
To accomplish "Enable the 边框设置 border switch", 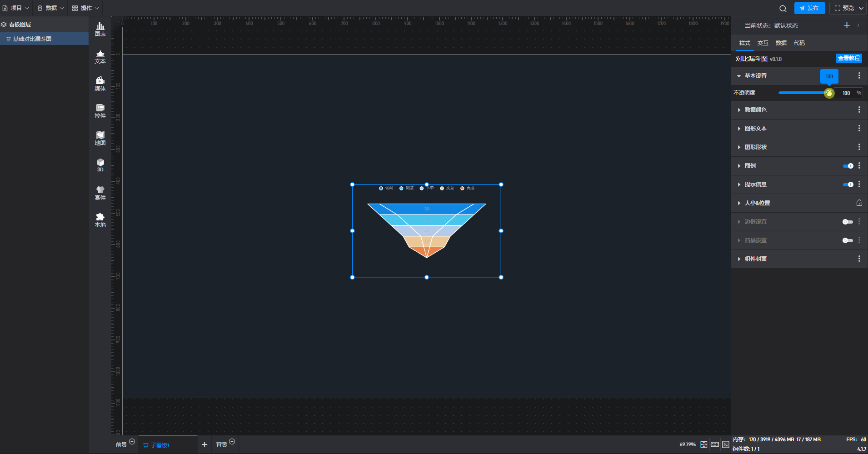I will (x=848, y=222).
